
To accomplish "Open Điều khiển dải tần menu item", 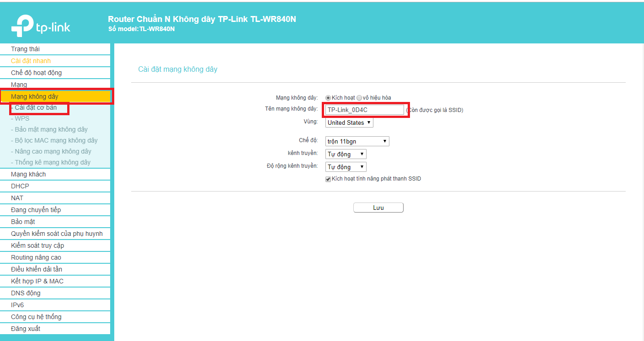I will point(55,269).
